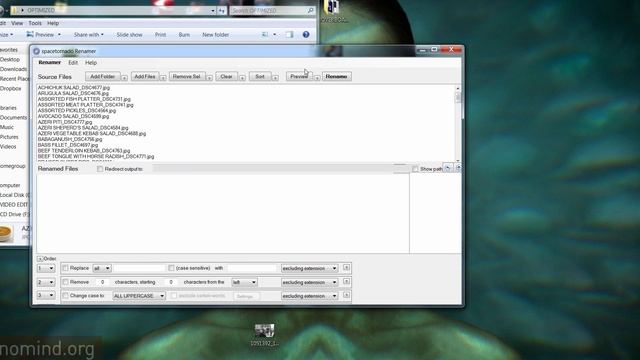Open order number 2 dropdown

click(x=46, y=282)
